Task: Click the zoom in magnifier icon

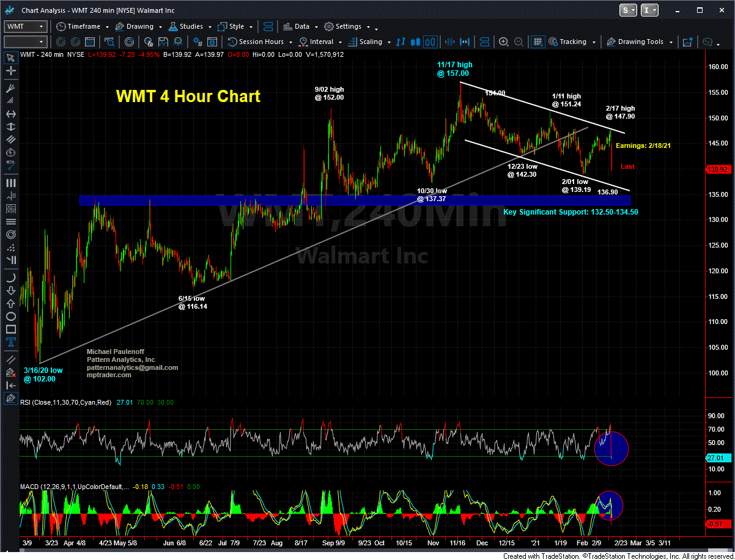Action: [503, 42]
